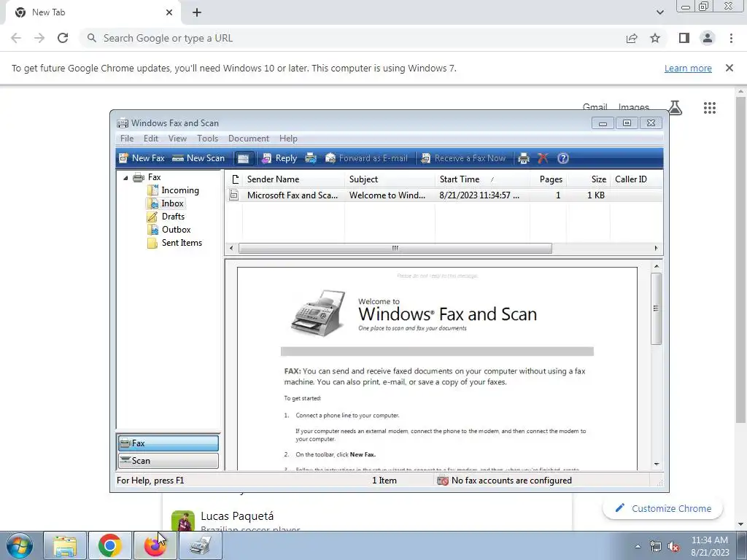The height and width of the screenshot is (560, 747).
Task: Select the Drafts folder
Action: 166,217
